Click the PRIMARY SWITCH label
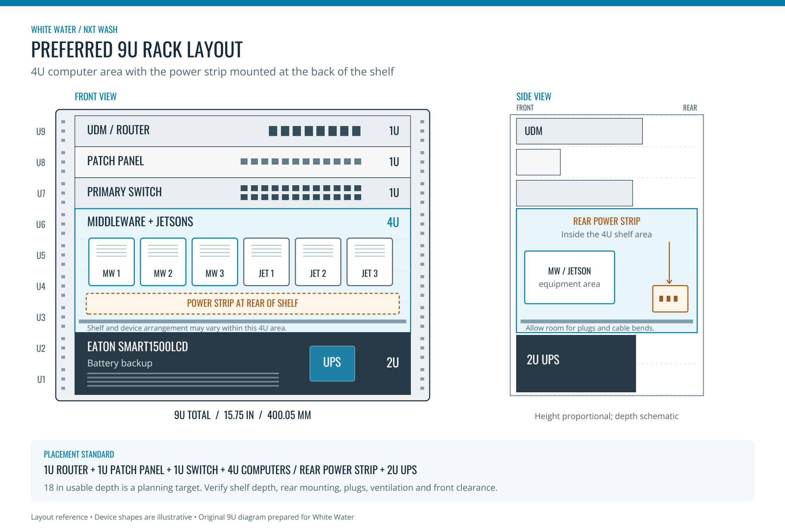 point(124,192)
